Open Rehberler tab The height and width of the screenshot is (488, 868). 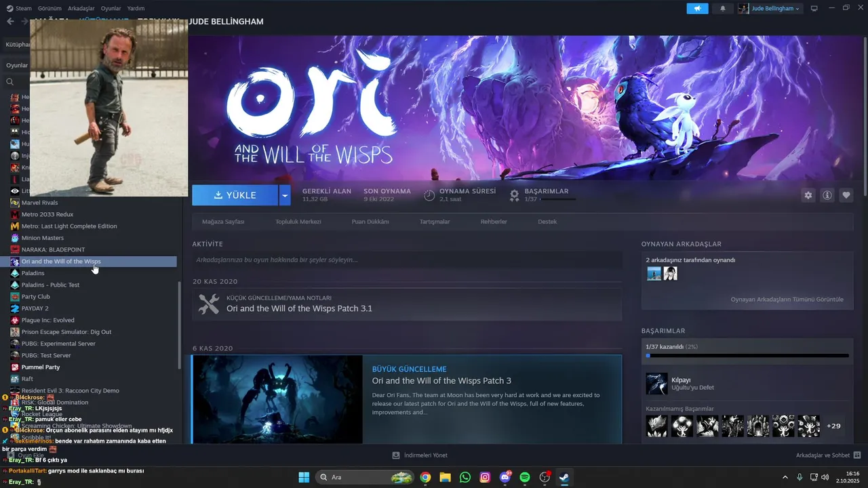point(494,222)
